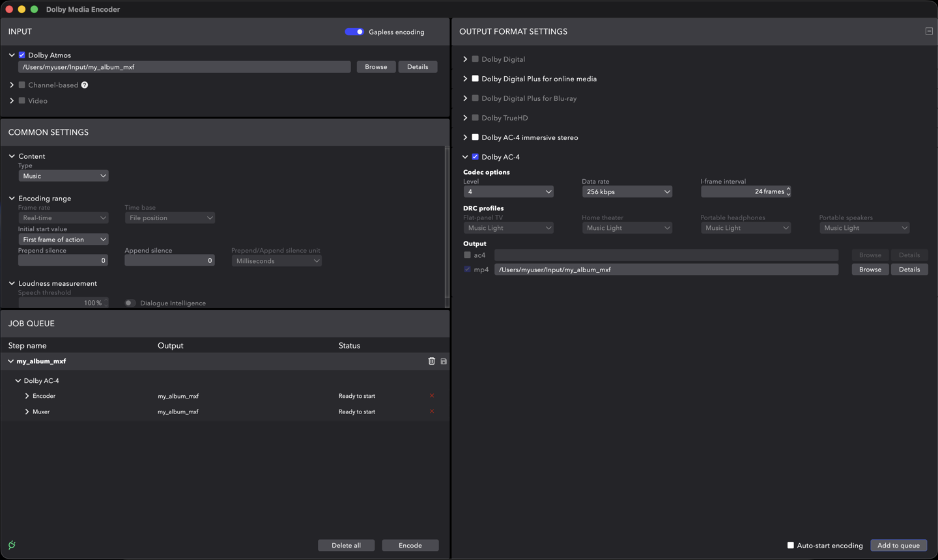Delete the my_album_mxf job with trash icon
Viewport: 938px width, 560px height.
point(431,361)
